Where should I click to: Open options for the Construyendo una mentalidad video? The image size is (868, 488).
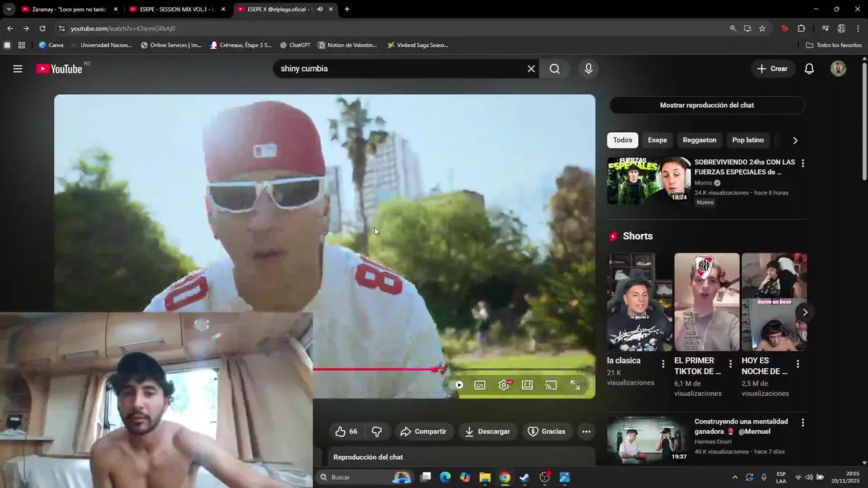click(803, 422)
